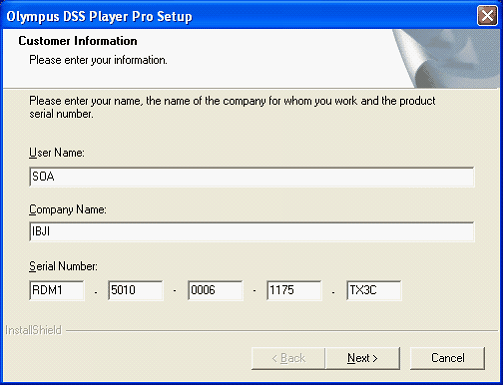
Task: Click the User Name label
Action: (57, 153)
